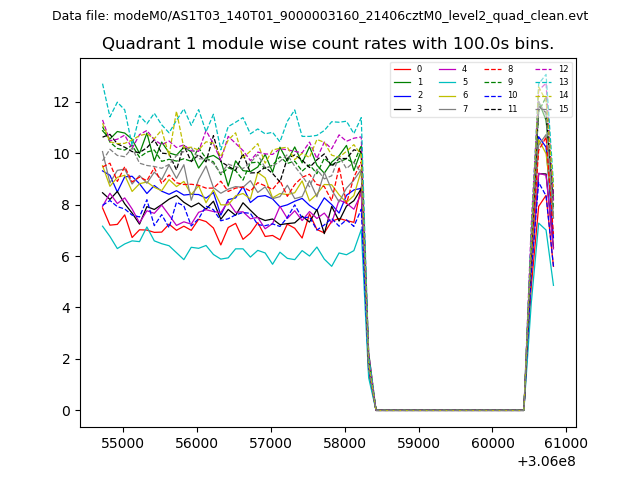Click the plot title about Quadrant 1 count rates
Screen dimensions: 640x480
click(x=328, y=44)
